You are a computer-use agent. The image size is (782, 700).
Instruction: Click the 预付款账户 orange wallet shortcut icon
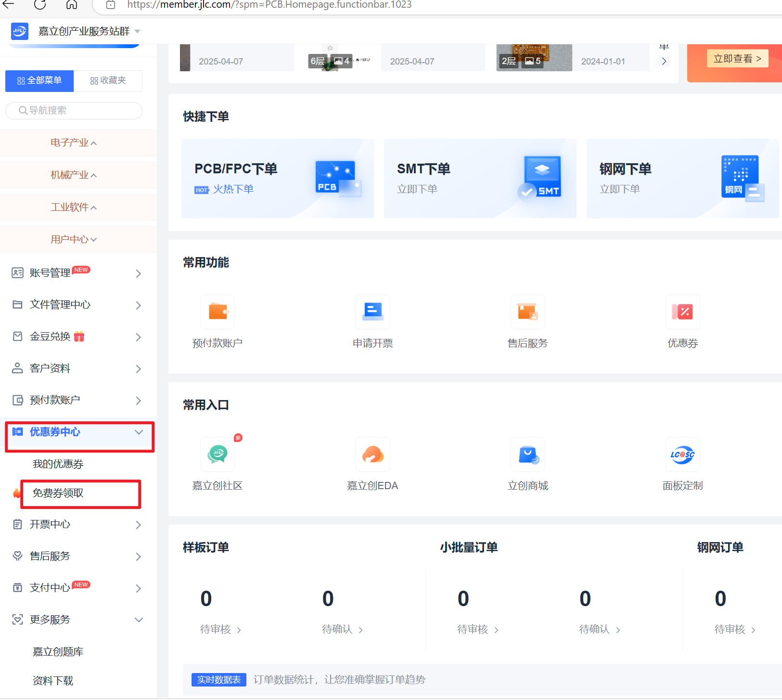pyautogui.click(x=218, y=312)
